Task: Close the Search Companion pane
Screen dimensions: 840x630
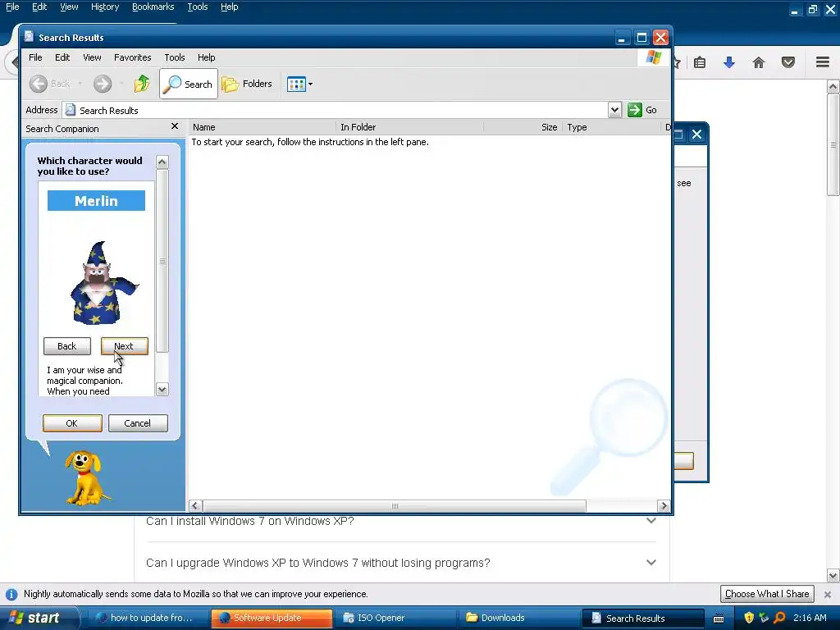Action: 175,126
